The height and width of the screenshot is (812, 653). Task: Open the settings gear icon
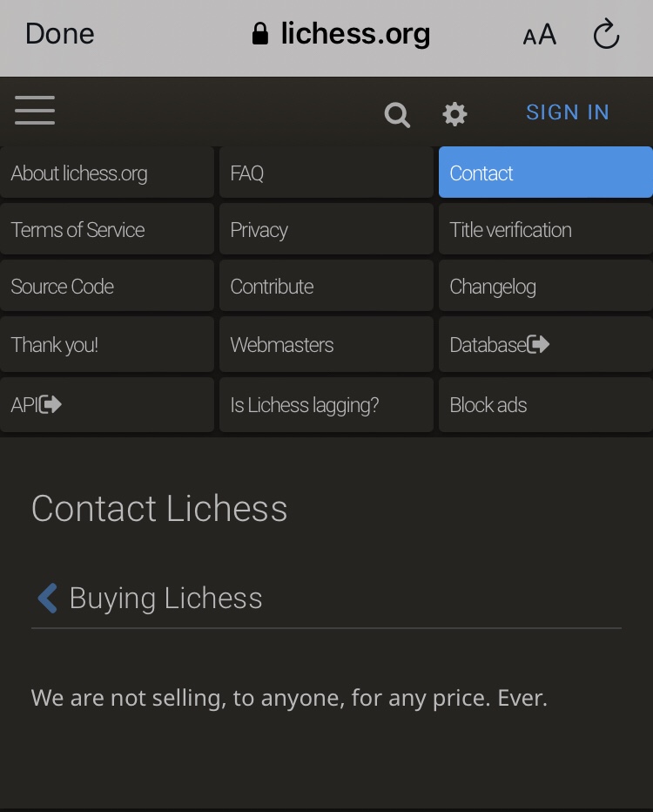click(454, 113)
